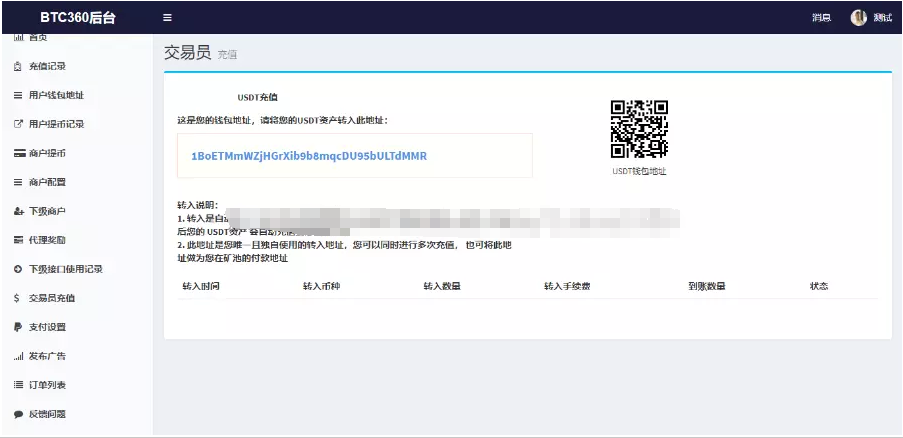The image size is (903, 438).
Task: Open 充值记录 sidebar icon
Action: [x=18, y=67]
